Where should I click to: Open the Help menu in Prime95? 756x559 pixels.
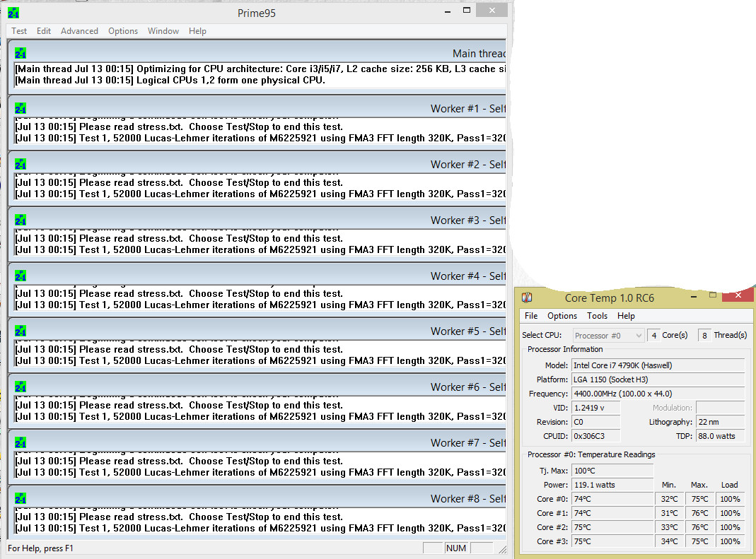click(x=197, y=31)
